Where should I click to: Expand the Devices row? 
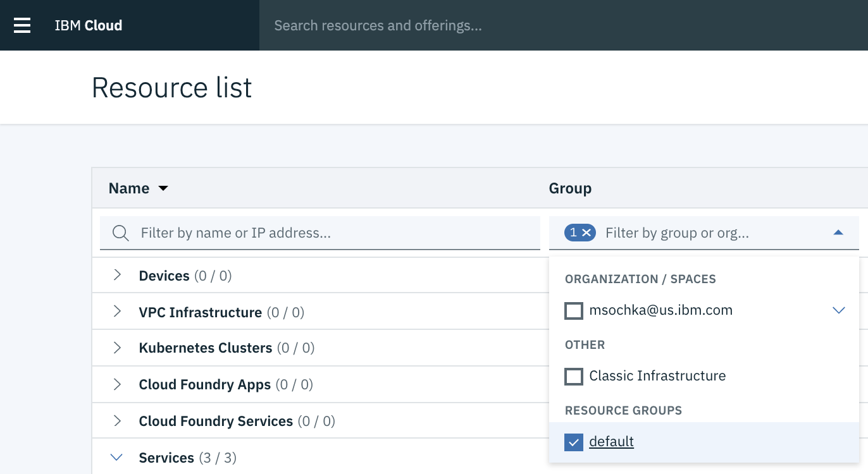tap(117, 275)
